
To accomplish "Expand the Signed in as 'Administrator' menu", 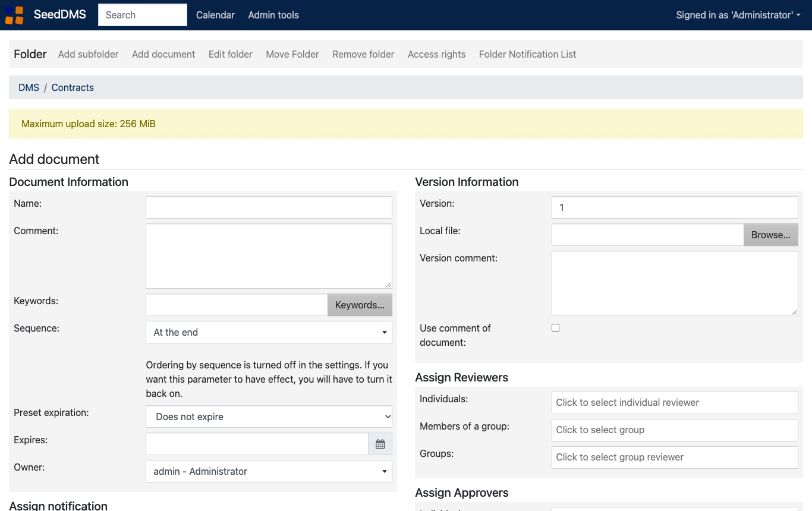I will coord(738,15).
